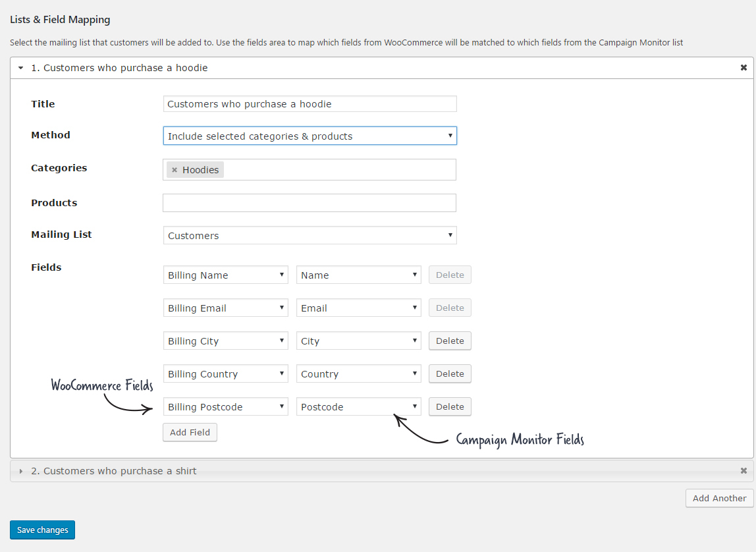Open the Country Campaign Monitor dropdown
The image size is (756, 552).
pos(359,373)
